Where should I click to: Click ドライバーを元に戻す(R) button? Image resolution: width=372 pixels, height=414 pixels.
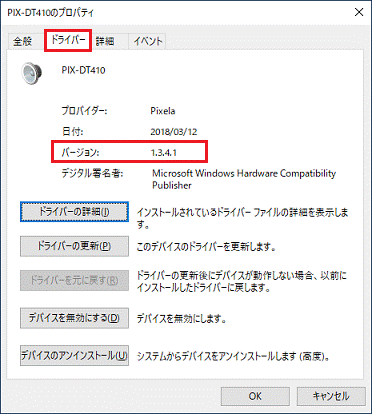(74, 281)
